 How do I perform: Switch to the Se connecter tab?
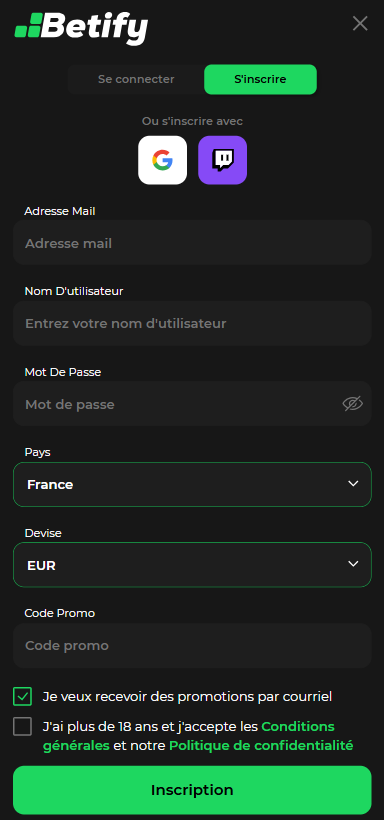pos(136,79)
